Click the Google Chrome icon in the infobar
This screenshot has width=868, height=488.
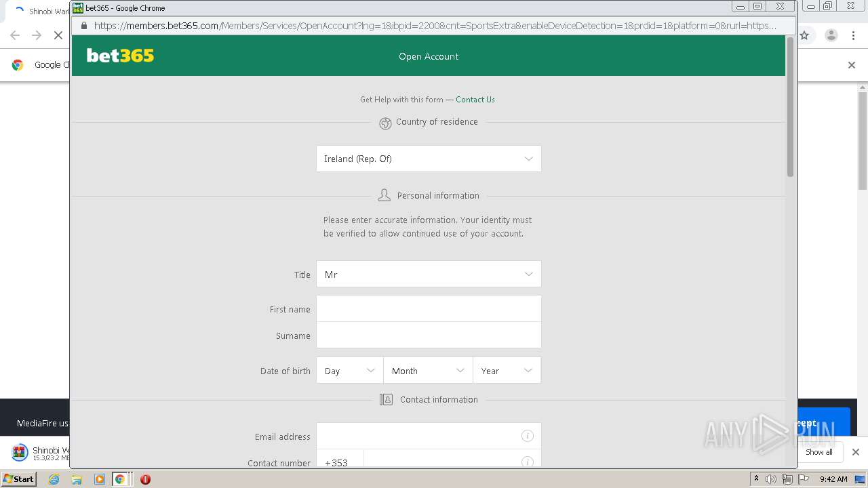point(18,65)
